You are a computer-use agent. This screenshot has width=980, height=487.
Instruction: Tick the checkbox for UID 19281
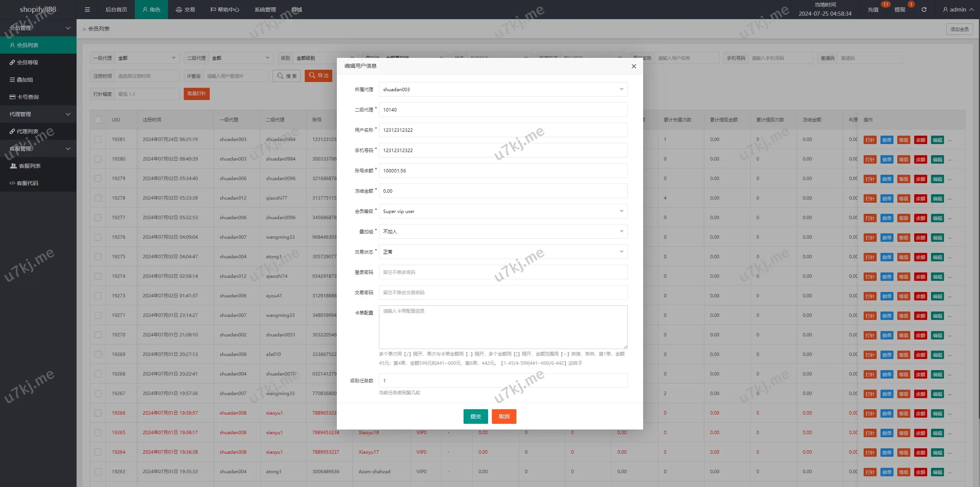click(x=98, y=139)
